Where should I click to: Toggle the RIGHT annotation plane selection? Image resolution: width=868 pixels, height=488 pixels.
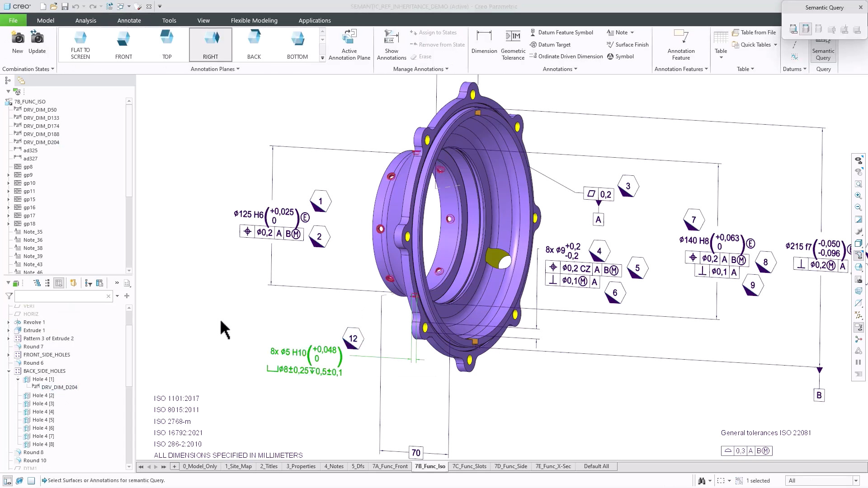pyautogui.click(x=211, y=45)
